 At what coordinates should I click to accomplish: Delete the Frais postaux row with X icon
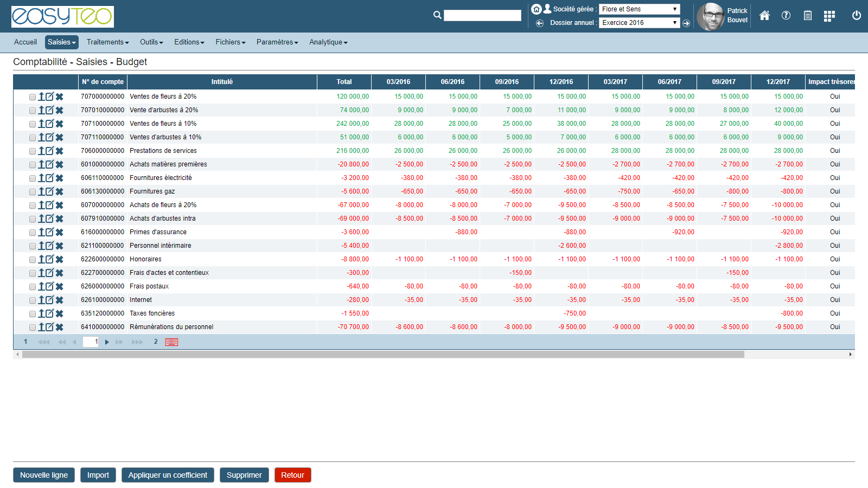60,286
